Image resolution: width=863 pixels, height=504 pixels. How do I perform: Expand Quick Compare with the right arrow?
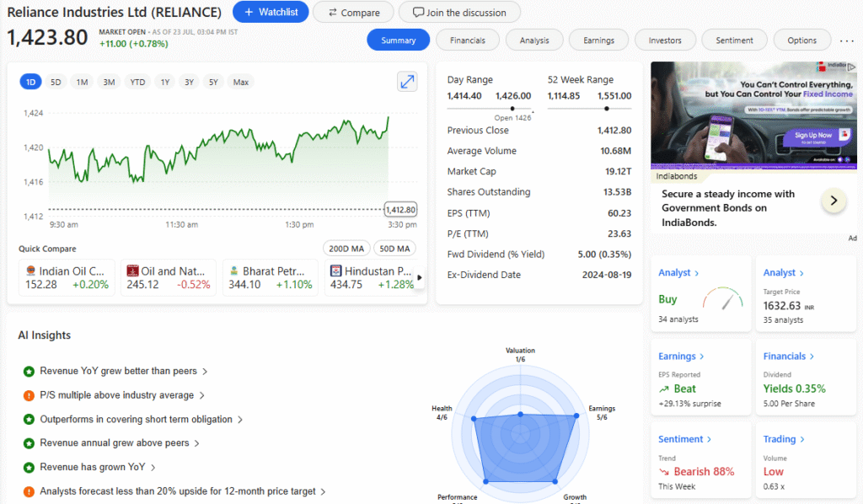point(421,277)
